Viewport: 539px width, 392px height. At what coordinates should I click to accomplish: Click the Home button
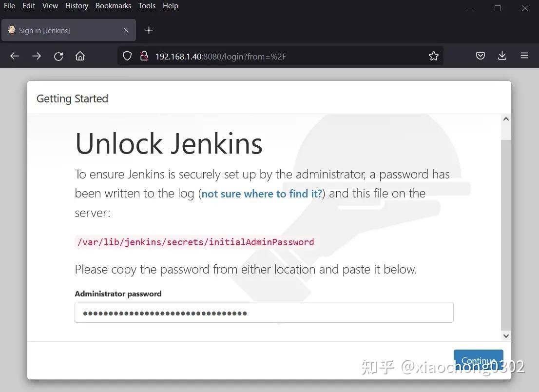point(80,56)
